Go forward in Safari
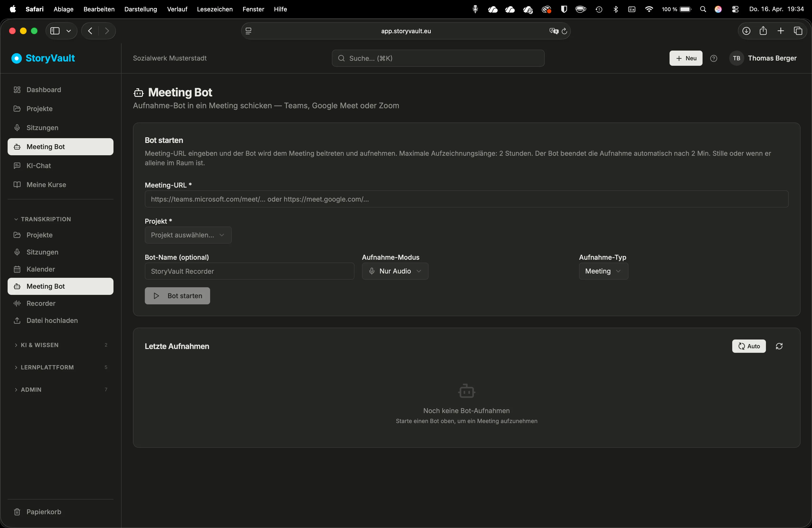Viewport: 812px width, 528px height. [107, 31]
